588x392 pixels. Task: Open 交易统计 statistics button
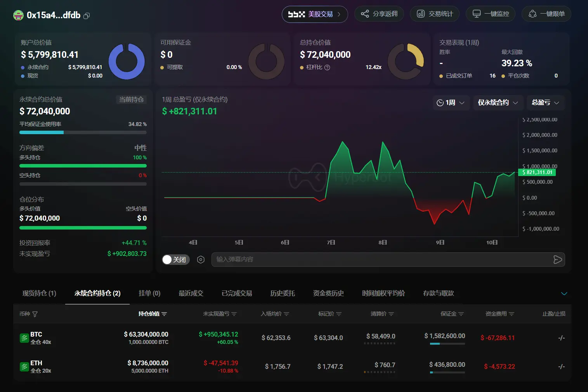(435, 14)
